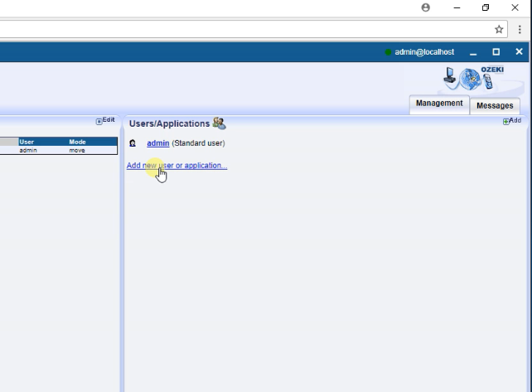Click the '(Standard user)' label
The image size is (532, 392).
198,143
